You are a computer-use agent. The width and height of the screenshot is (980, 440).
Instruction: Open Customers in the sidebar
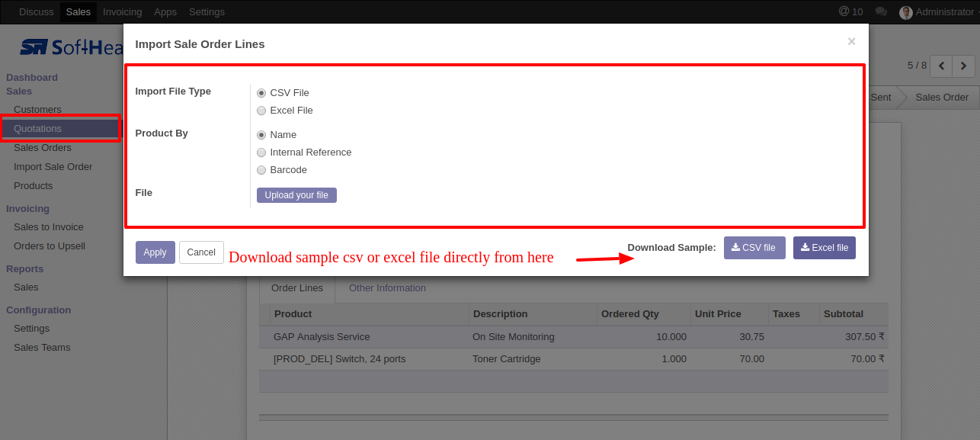(x=37, y=110)
